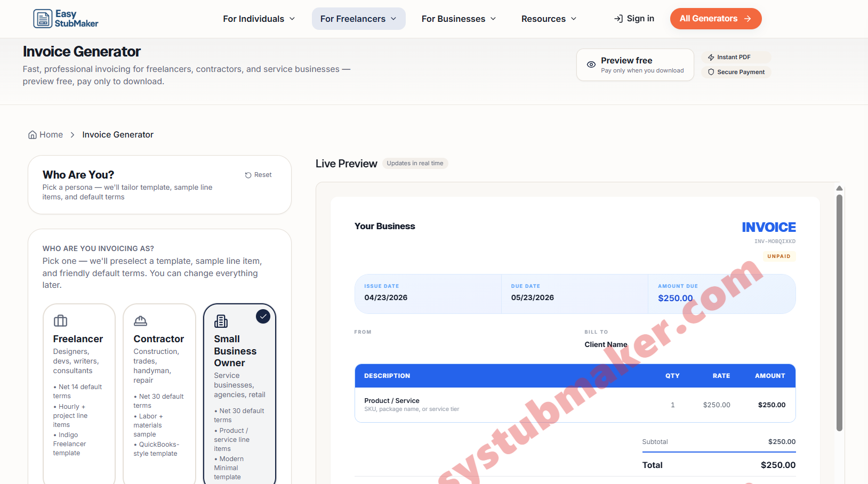Click the breadcrumb chevron separator icon
This screenshot has height=484, width=868.
[73, 135]
